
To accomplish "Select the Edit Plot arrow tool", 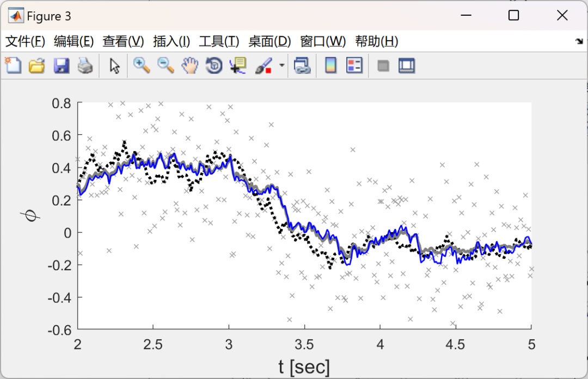I will pos(114,66).
